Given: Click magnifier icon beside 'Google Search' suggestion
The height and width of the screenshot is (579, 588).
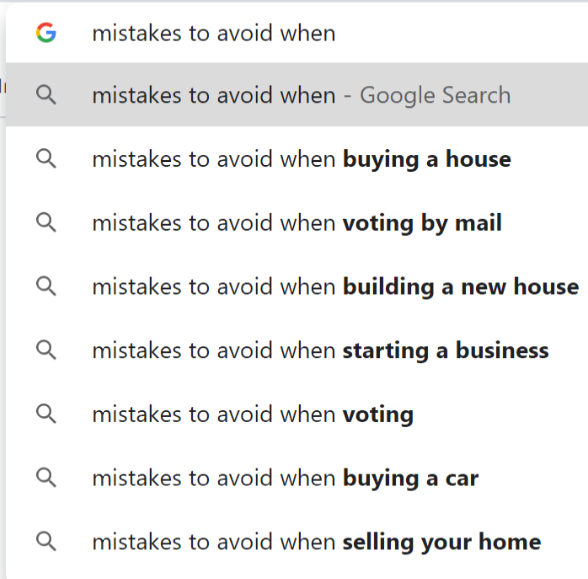Looking at the screenshot, I should pos(46,95).
